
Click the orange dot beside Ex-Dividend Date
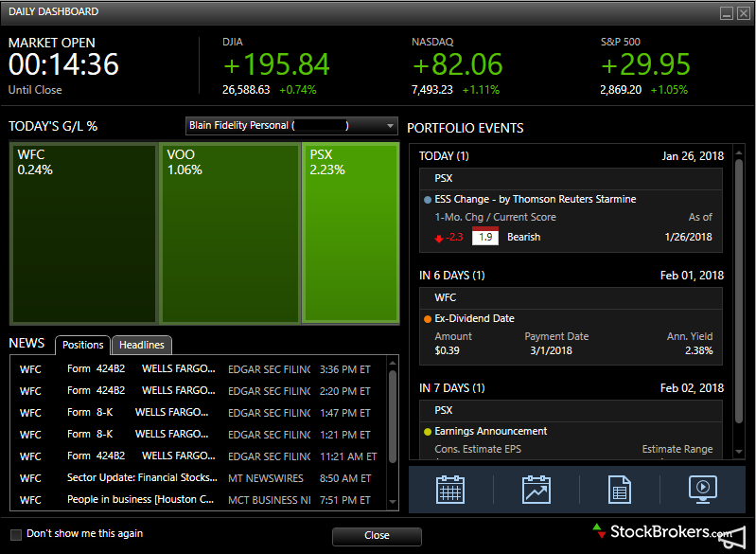tap(427, 319)
